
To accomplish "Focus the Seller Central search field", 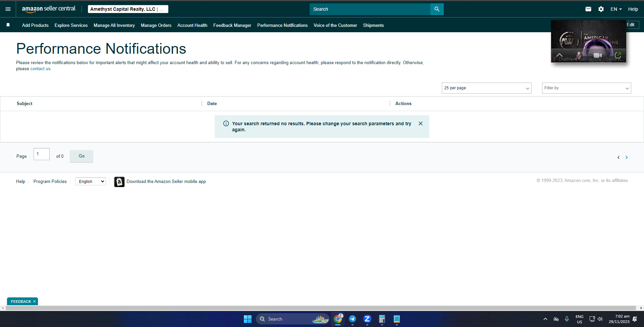I will tap(370, 9).
